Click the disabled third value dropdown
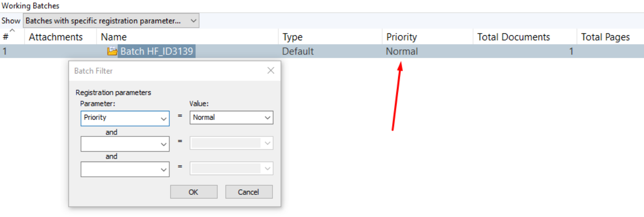This screenshot has height=217, width=644. coord(231,169)
